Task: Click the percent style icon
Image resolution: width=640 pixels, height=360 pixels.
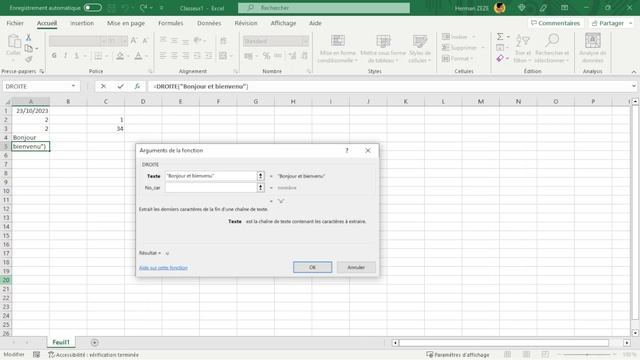Action: pos(267,56)
